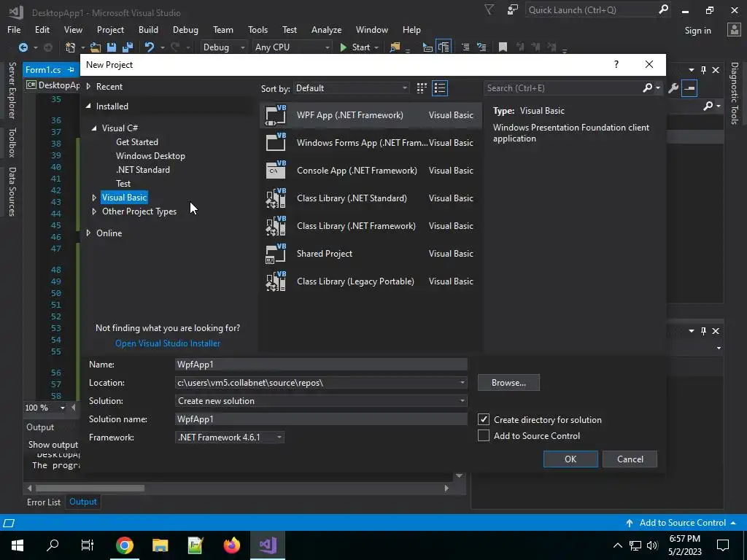747x560 pixels.
Task: Open Task View from taskbar
Action: (88, 545)
